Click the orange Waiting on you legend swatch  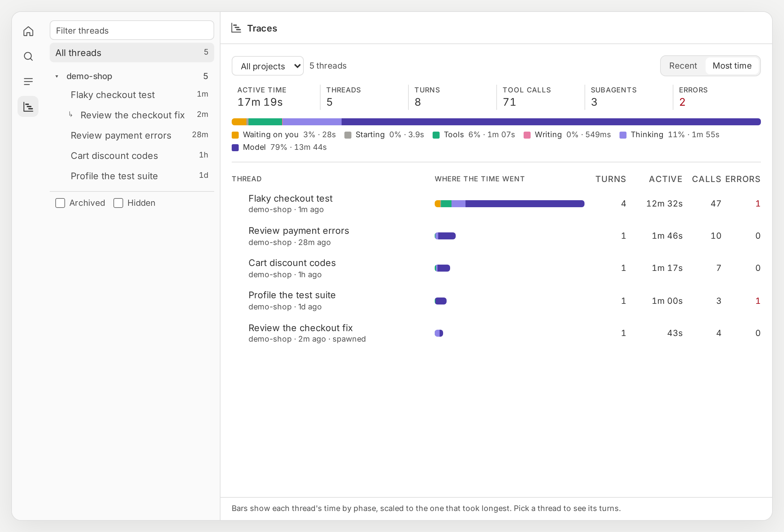pos(235,135)
